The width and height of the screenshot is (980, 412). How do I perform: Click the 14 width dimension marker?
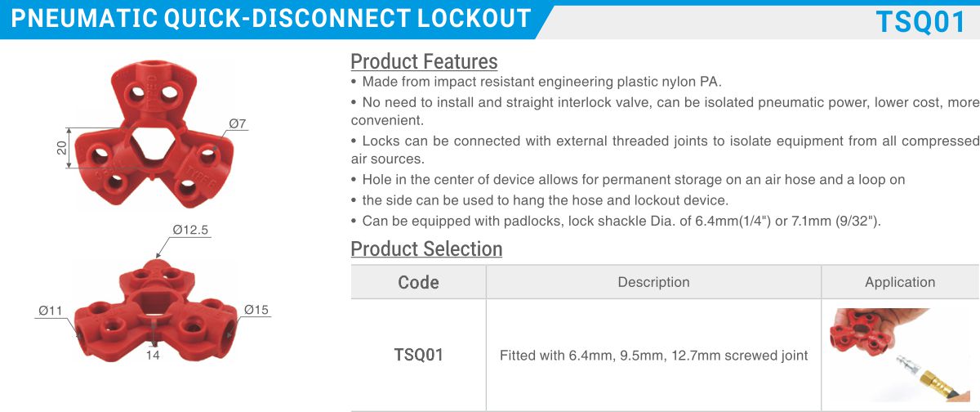coord(153,356)
